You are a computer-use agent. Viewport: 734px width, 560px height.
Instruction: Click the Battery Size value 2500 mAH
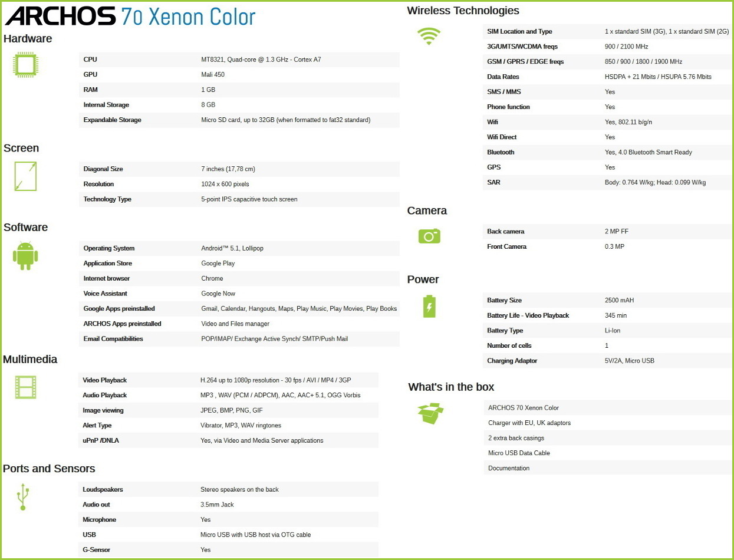[x=619, y=301]
